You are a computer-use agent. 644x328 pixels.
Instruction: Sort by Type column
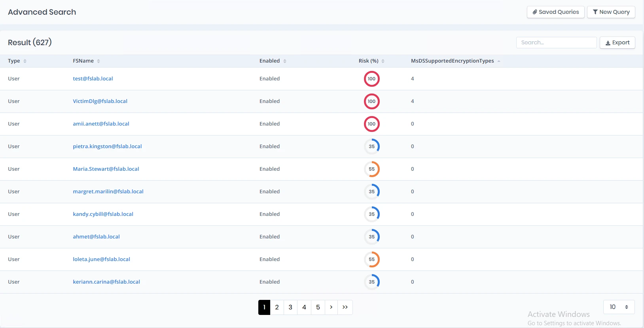25,61
